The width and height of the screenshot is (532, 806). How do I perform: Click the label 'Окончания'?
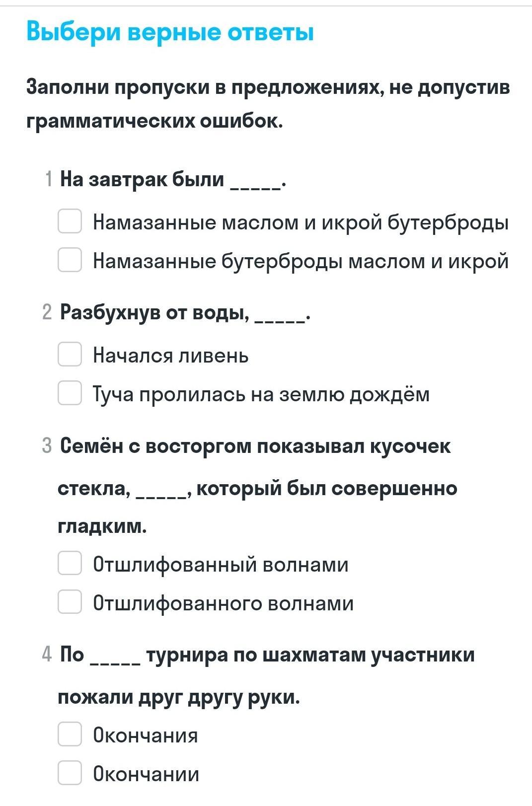[x=146, y=735]
